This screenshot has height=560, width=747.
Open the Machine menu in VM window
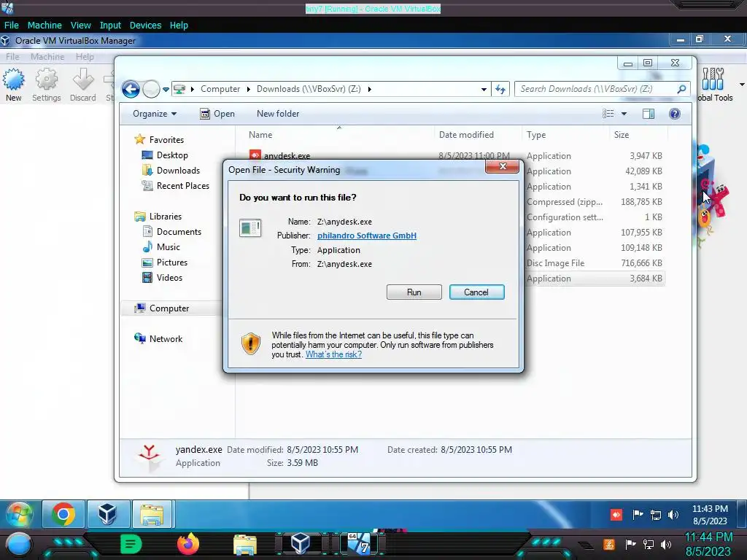[x=44, y=26]
